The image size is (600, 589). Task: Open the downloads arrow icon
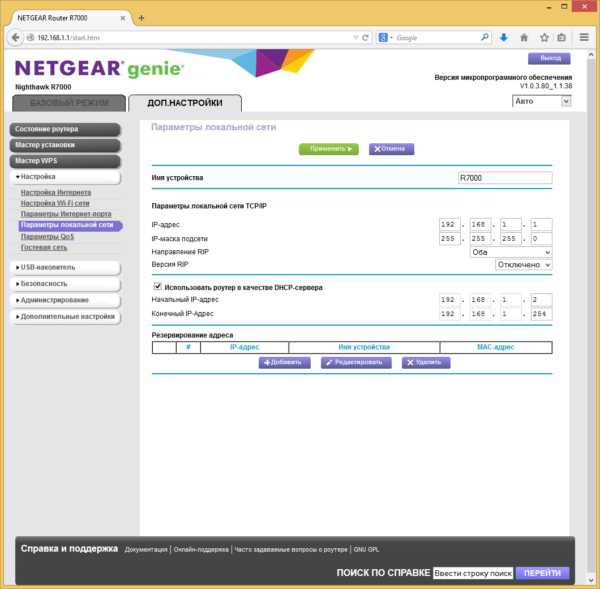coord(504,38)
